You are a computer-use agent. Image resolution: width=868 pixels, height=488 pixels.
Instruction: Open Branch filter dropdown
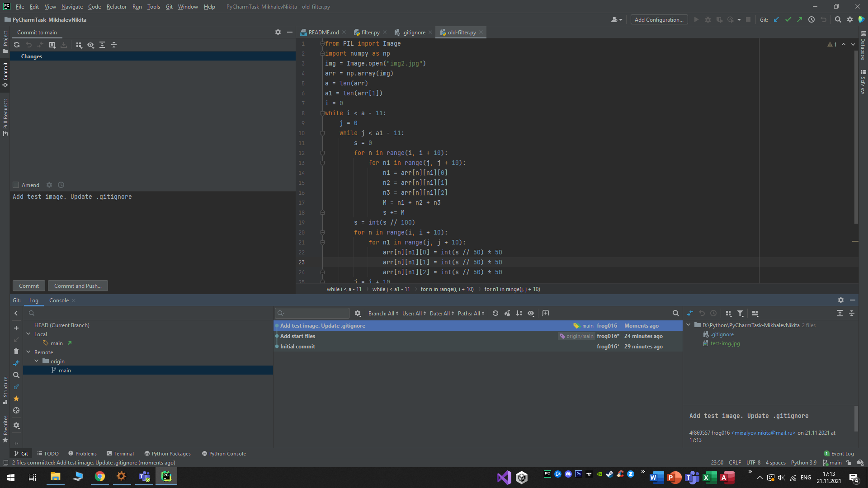click(x=383, y=313)
